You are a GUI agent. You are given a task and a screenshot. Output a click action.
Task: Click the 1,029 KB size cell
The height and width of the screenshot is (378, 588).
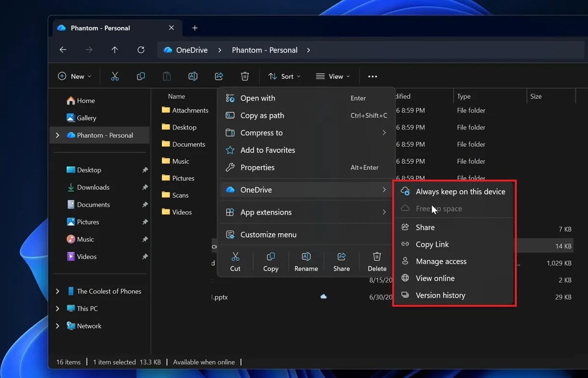559,263
